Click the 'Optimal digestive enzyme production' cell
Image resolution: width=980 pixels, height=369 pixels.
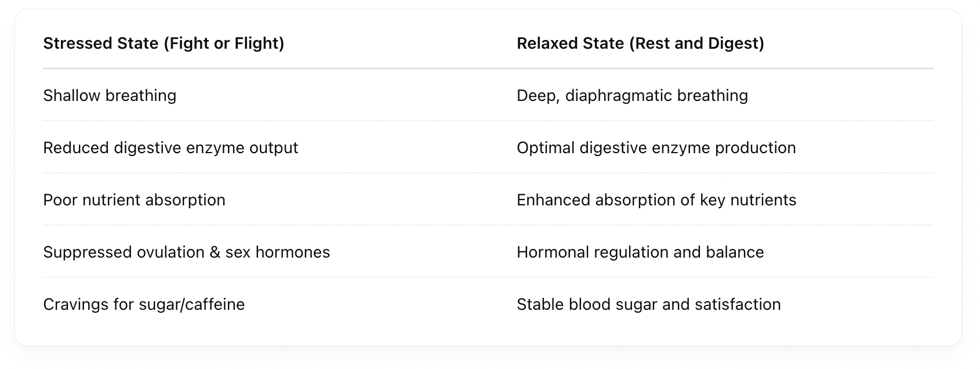(656, 148)
